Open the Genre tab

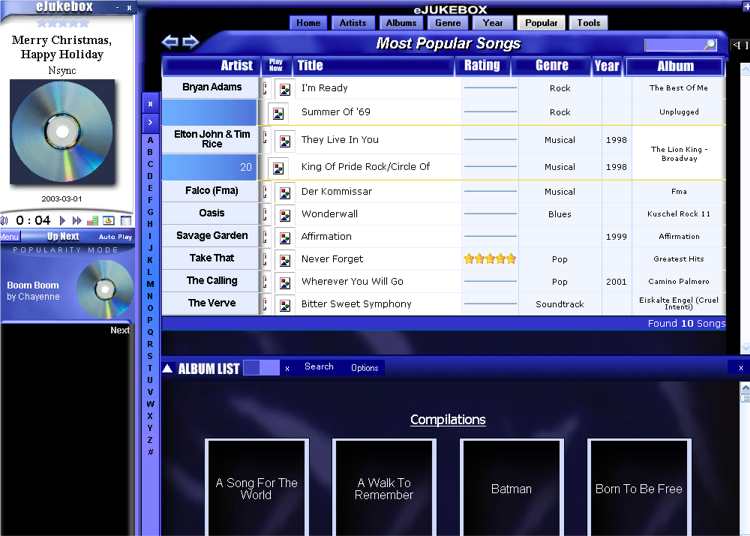(448, 23)
